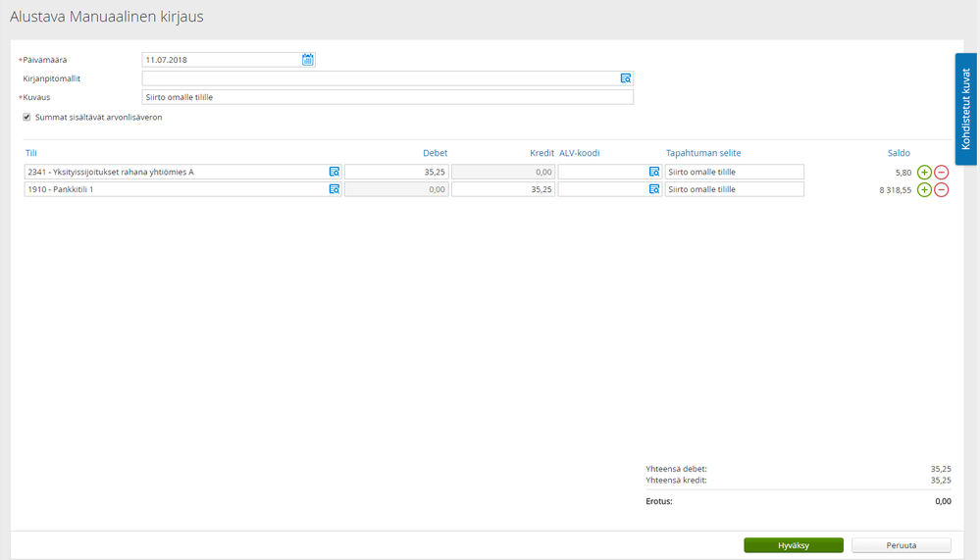Click the Yhteensä kredit label

point(676,481)
